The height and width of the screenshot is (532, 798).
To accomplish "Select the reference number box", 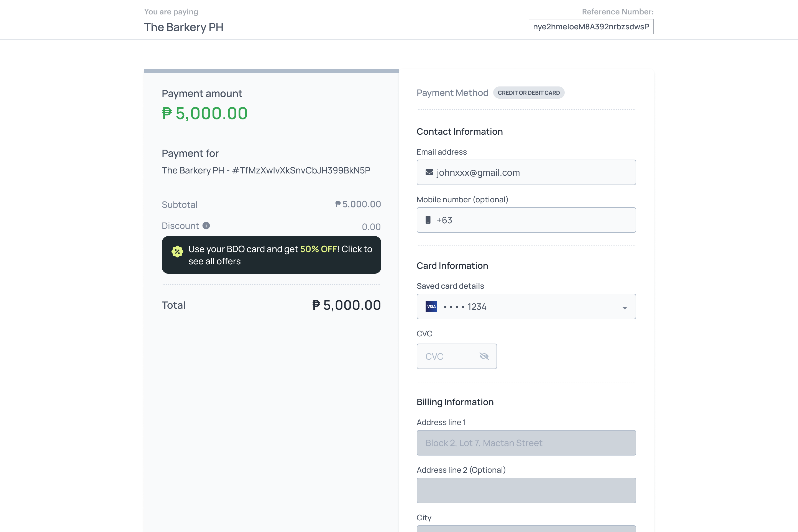I will (591, 27).
